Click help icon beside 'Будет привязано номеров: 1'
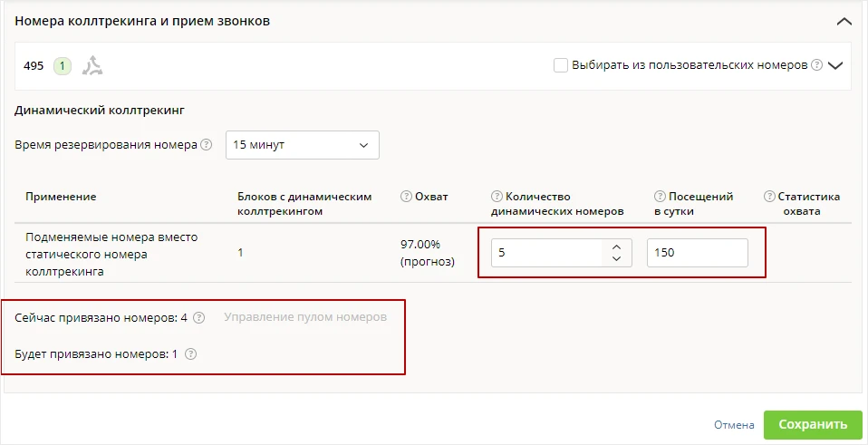 tap(190, 354)
